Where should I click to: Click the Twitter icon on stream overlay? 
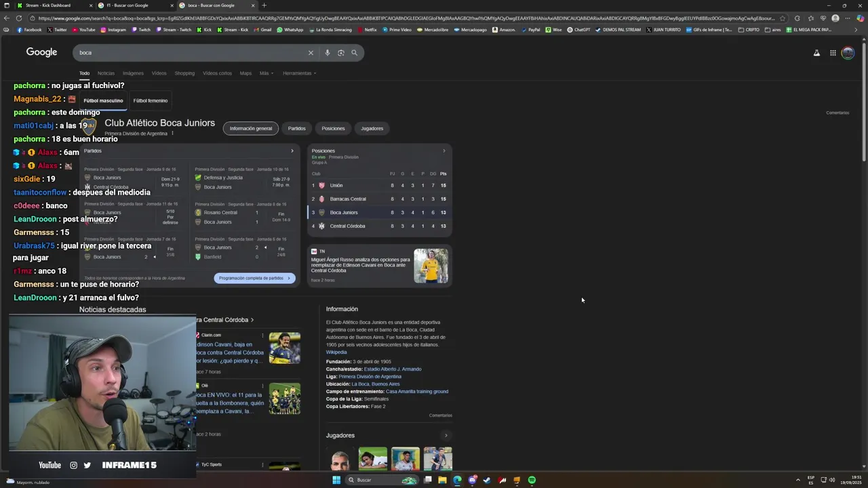coord(87,465)
